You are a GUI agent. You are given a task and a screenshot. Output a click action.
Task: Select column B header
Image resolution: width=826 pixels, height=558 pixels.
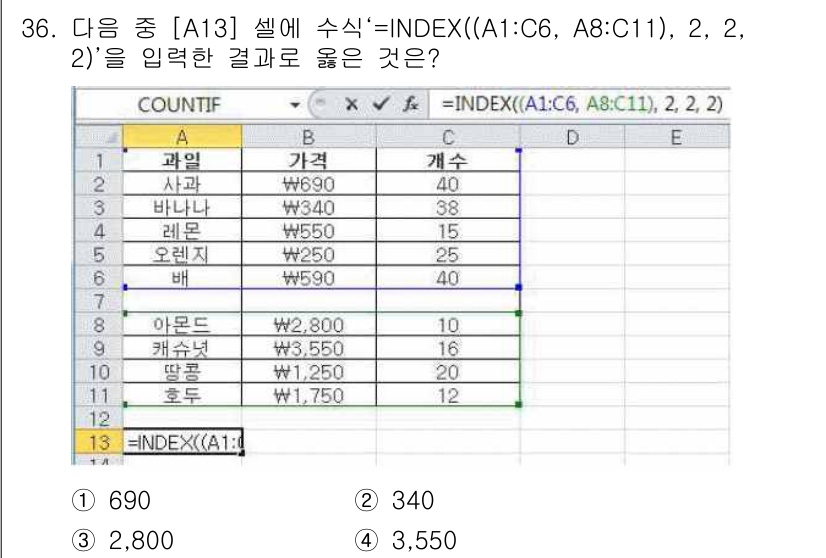pyautogui.click(x=309, y=137)
